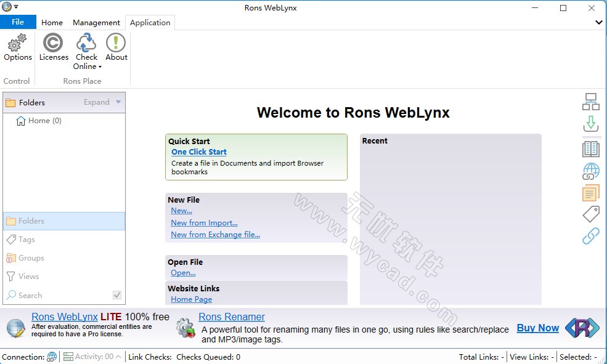Click the open book icon in sidebar
The width and height of the screenshot is (607, 364).
[590, 148]
